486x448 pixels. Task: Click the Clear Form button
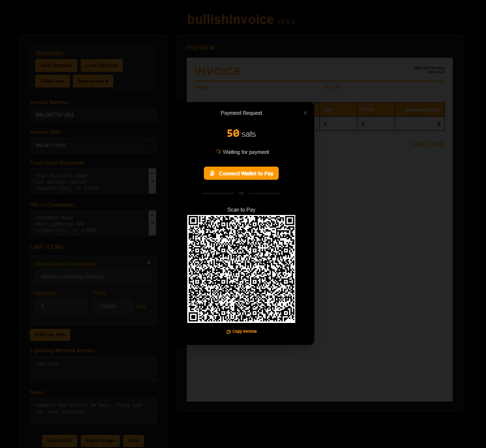click(52, 81)
